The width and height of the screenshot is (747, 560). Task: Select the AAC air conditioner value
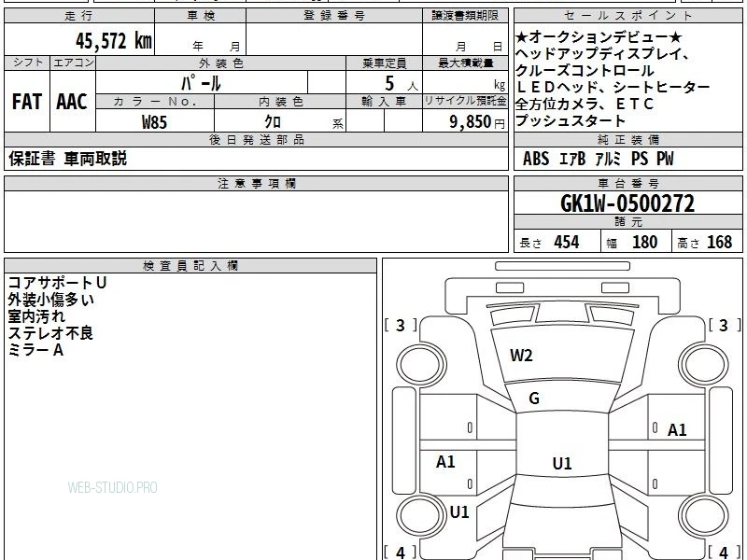point(72,102)
